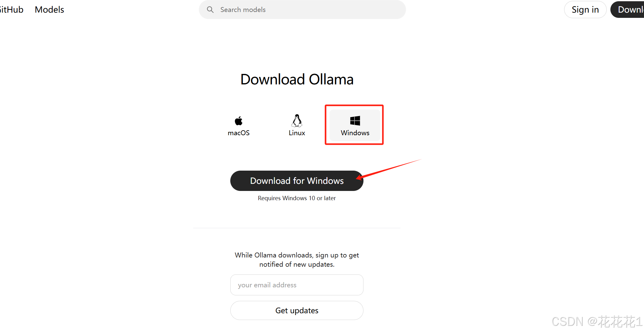Submit with Get updates button
The width and height of the screenshot is (644, 332).
click(x=297, y=310)
